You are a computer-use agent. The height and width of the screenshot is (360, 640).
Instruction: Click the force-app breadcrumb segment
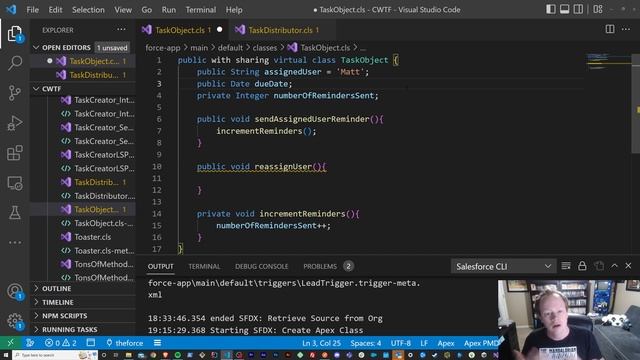point(162,48)
